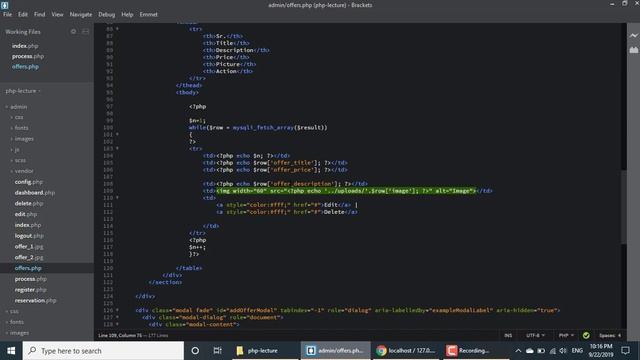640x360 pixels.
Task: Click the Brackets app icon in title bar
Action: pos(4,5)
